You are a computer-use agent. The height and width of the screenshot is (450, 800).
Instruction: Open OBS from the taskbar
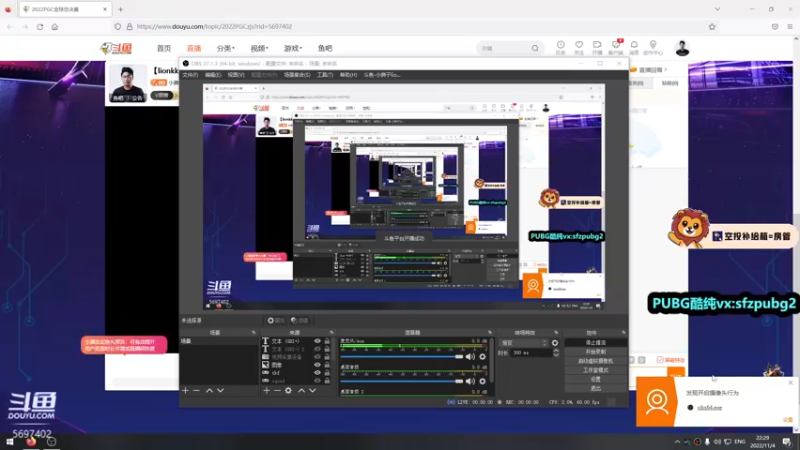(x=52, y=442)
